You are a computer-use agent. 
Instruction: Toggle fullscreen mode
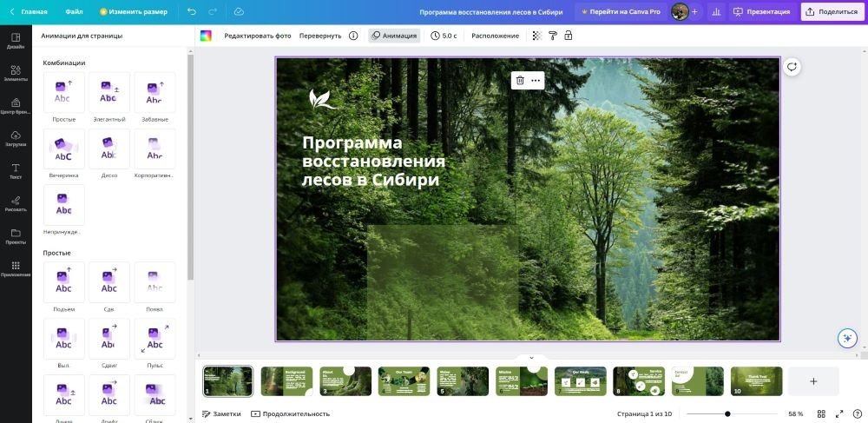pyautogui.click(x=839, y=413)
